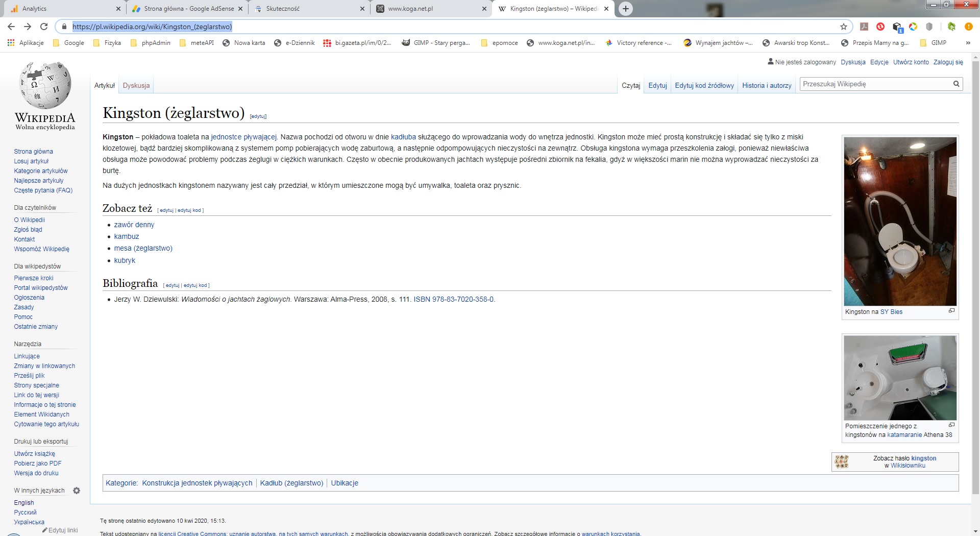Open language settings gear icon
Screen dimensions: 980x536
point(77,491)
